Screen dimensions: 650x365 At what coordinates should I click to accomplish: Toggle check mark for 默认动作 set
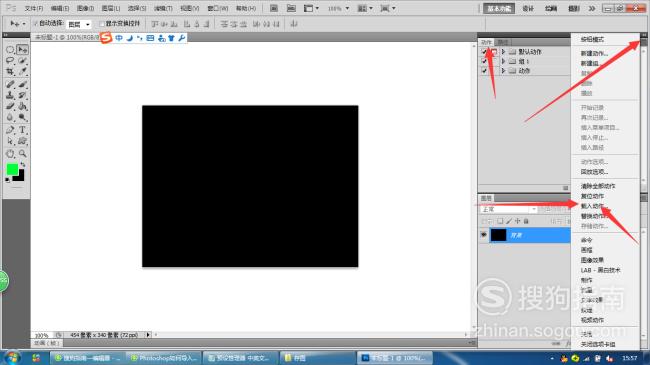484,51
